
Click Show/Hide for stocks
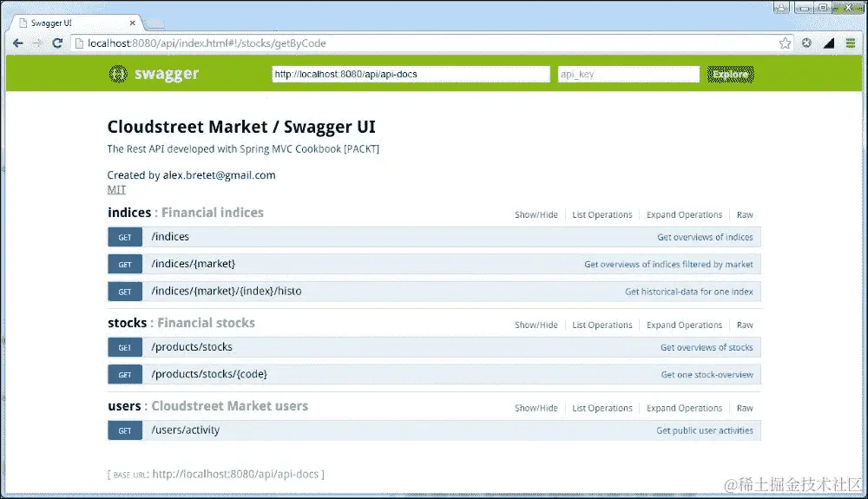click(x=536, y=325)
